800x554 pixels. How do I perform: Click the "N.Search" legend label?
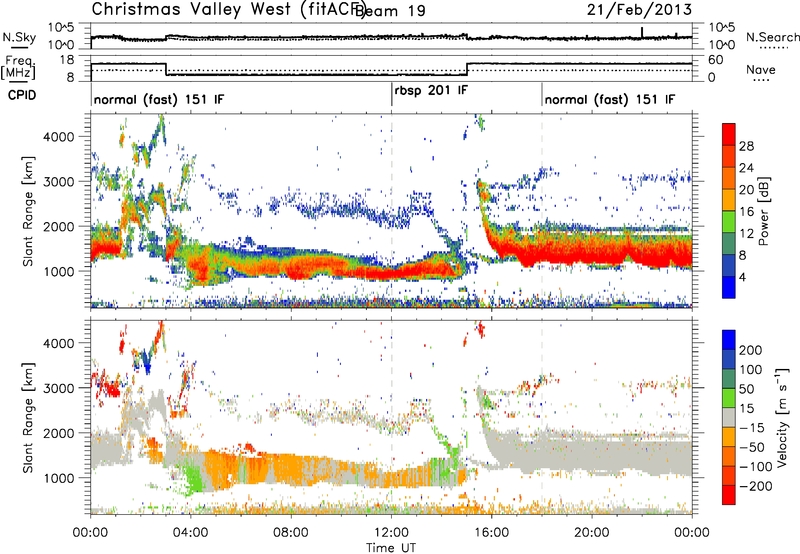773,37
